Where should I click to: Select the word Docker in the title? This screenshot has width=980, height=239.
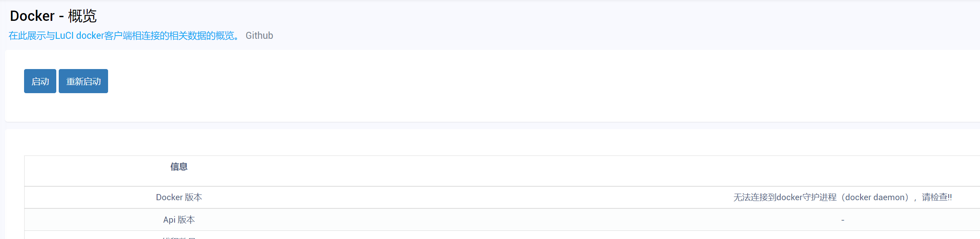[31, 16]
